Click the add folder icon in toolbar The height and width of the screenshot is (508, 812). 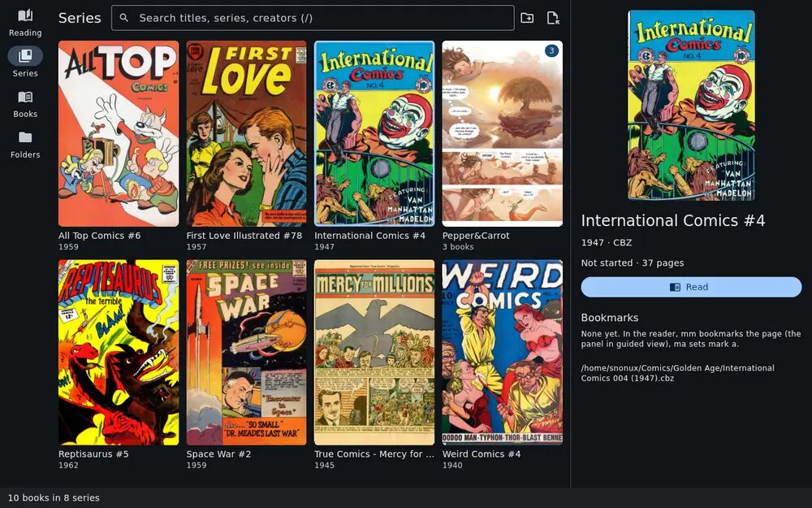coord(527,18)
